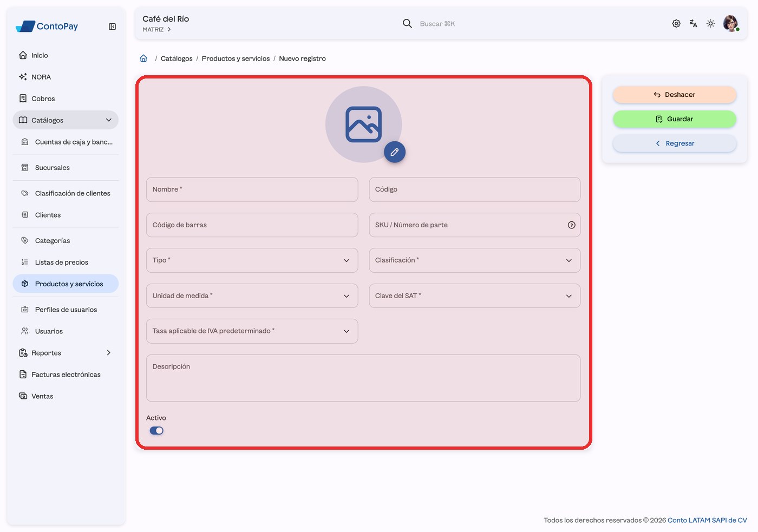Open the Clasificación dropdown
The width and height of the screenshot is (758, 532).
(x=475, y=260)
